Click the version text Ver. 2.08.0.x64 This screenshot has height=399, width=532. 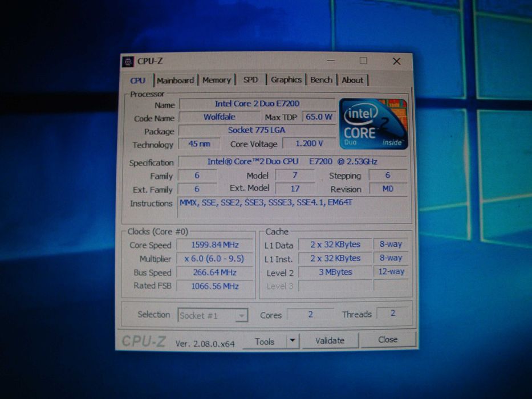205,344
